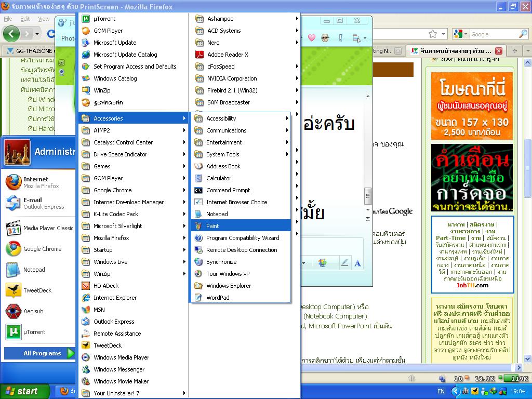
Task: Click the Windows start button
Action: click(x=24, y=391)
